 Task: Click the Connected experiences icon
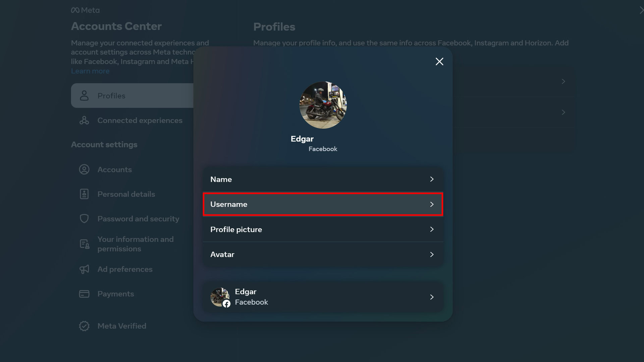pos(84,120)
